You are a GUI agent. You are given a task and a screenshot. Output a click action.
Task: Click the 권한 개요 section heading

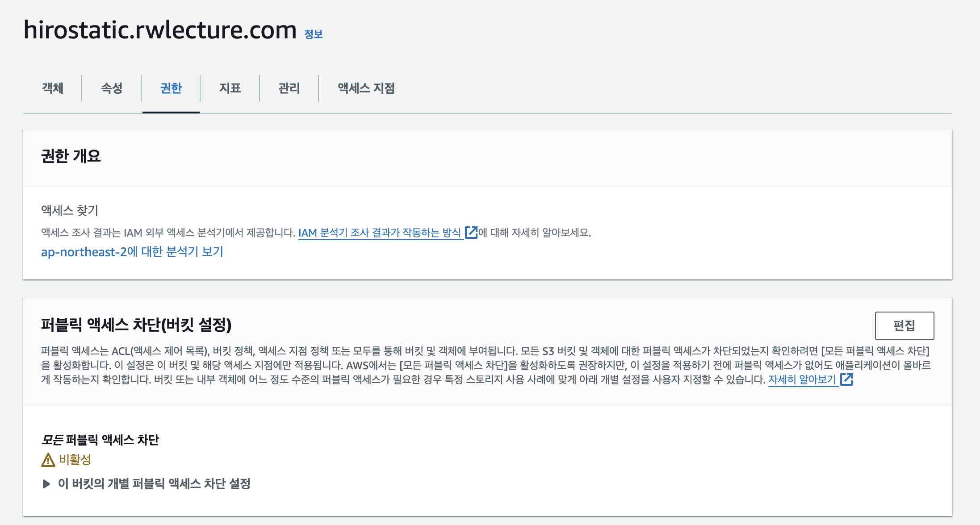point(71,156)
